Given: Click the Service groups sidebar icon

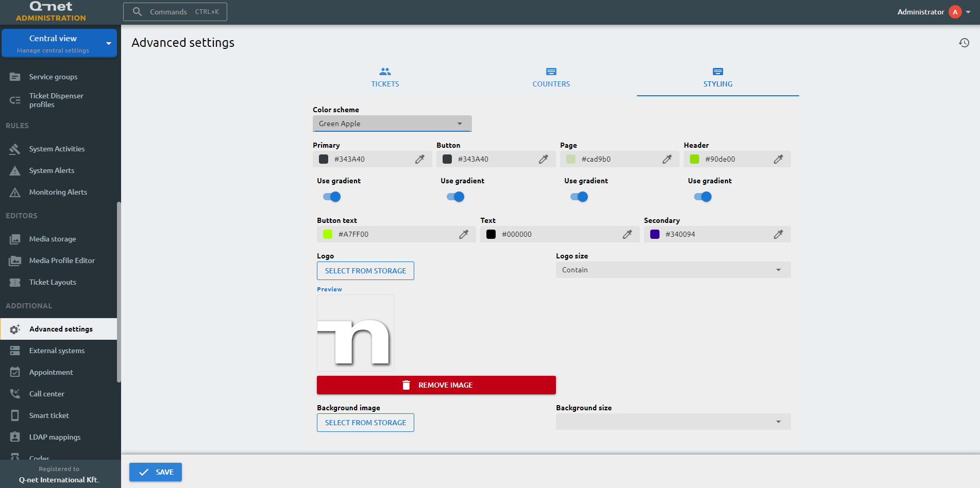Looking at the screenshot, I should coord(15,77).
